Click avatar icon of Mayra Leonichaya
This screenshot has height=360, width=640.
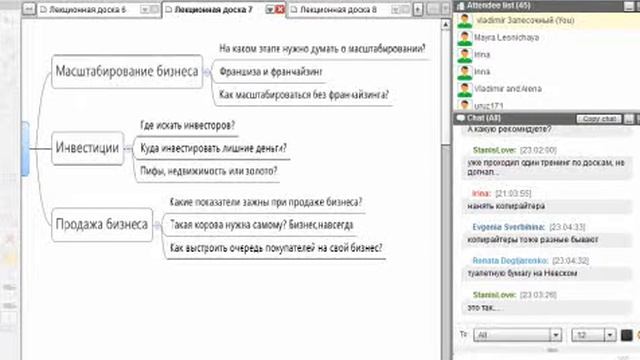[x=464, y=38]
